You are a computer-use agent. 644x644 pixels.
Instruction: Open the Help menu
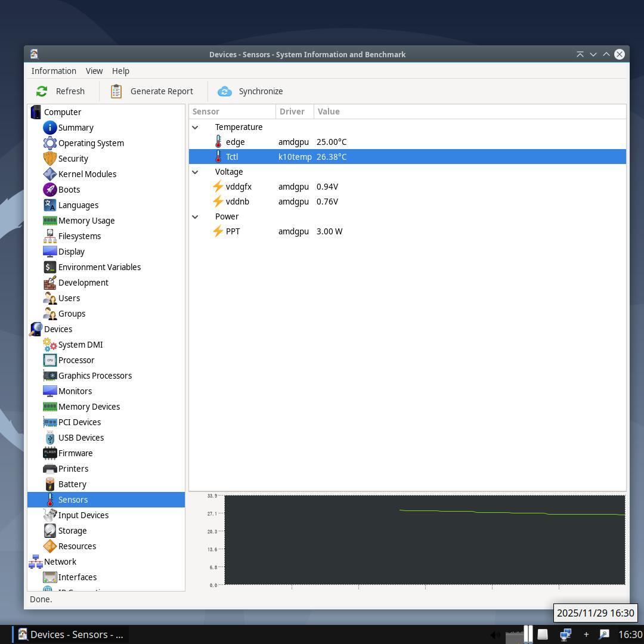[120, 71]
